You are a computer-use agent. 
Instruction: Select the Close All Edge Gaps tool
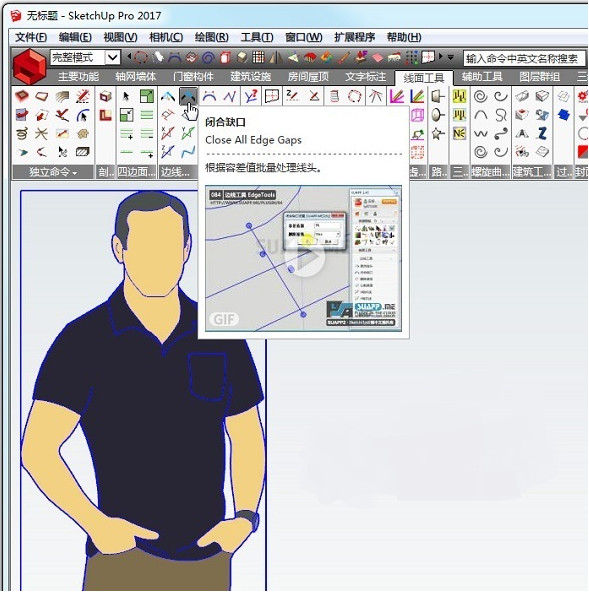click(188, 96)
